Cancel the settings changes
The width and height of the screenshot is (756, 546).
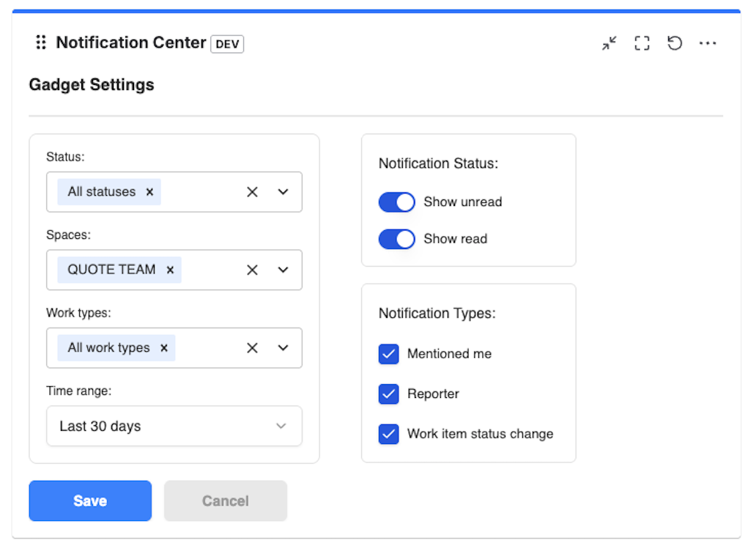click(225, 501)
